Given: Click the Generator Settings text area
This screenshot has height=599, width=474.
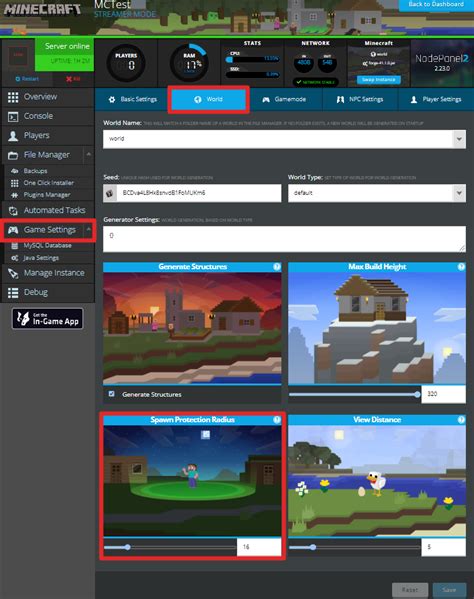Looking at the screenshot, I should [x=284, y=239].
